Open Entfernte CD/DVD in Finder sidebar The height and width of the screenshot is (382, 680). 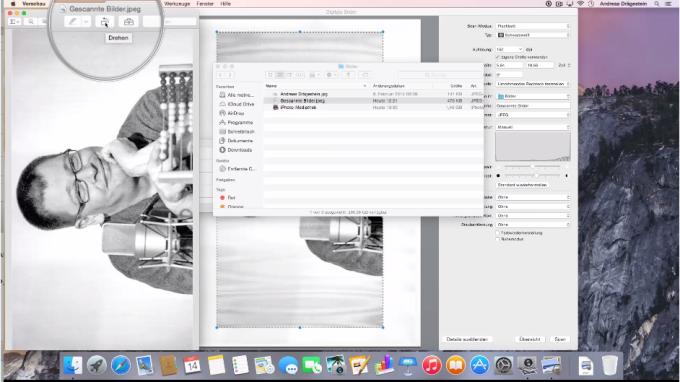tap(237, 169)
